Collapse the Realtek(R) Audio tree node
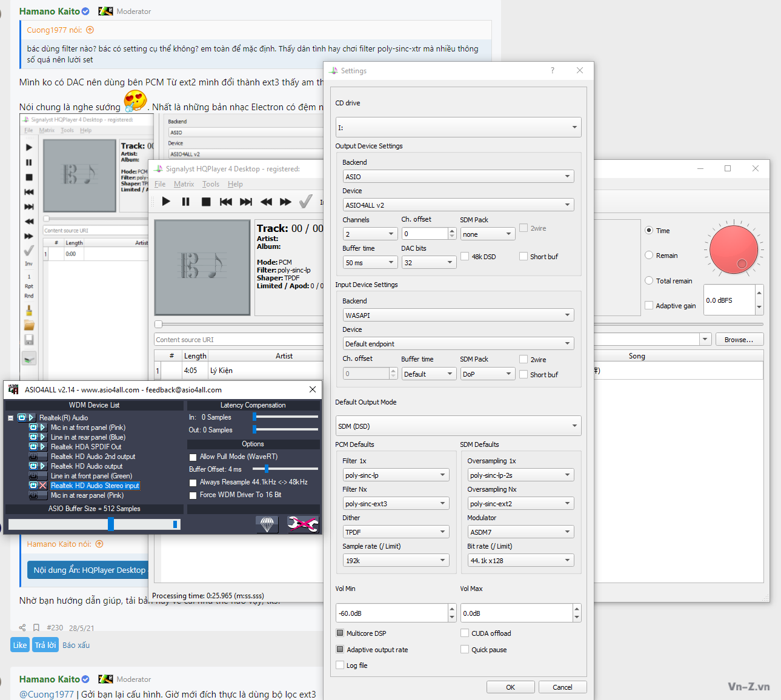 click(x=10, y=418)
